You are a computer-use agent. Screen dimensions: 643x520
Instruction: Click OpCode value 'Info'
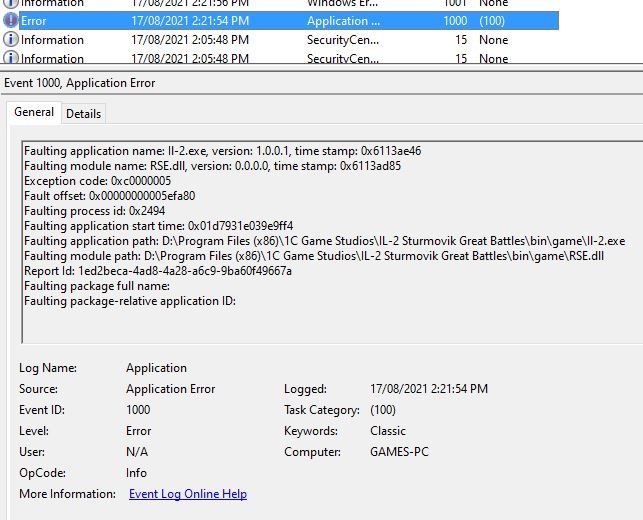click(x=136, y=473)
